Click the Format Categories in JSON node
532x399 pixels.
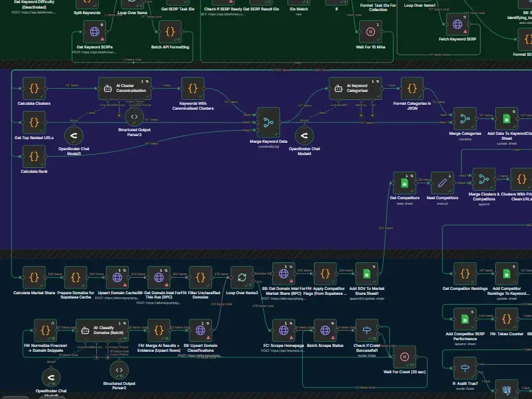[x=412, y=88]
